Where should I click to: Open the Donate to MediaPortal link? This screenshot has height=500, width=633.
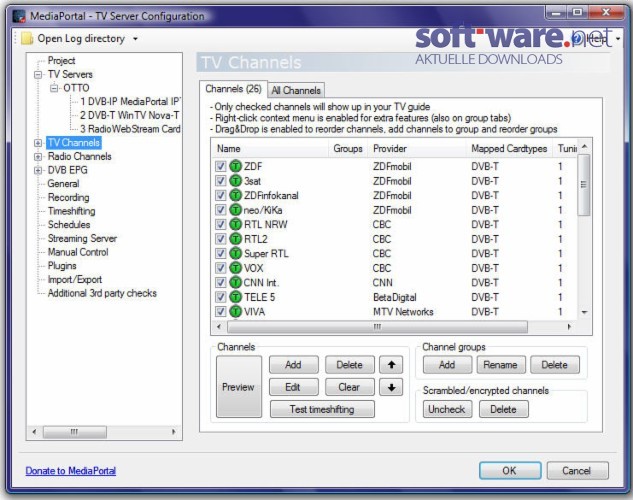[71, 471]
